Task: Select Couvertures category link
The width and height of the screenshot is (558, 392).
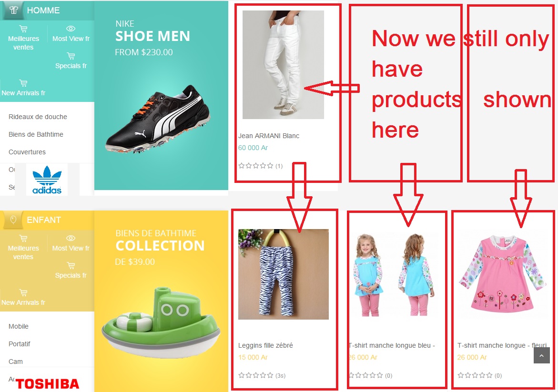Action: point(27,152)
